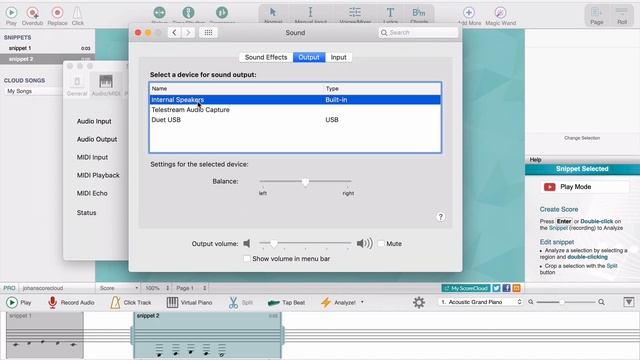The height and width of the screenshot is (360, 640).
Task: Click the Facebook share icon
Action: pyautogui.click(x=507, y=288)
